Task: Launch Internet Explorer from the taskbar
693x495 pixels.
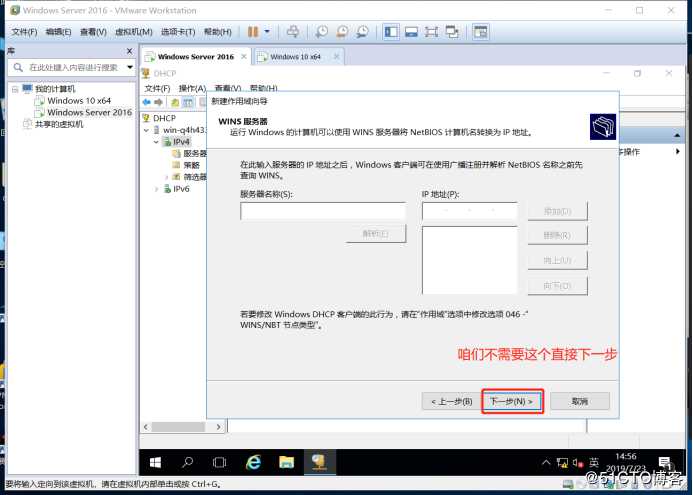Action: pos(253,462)
